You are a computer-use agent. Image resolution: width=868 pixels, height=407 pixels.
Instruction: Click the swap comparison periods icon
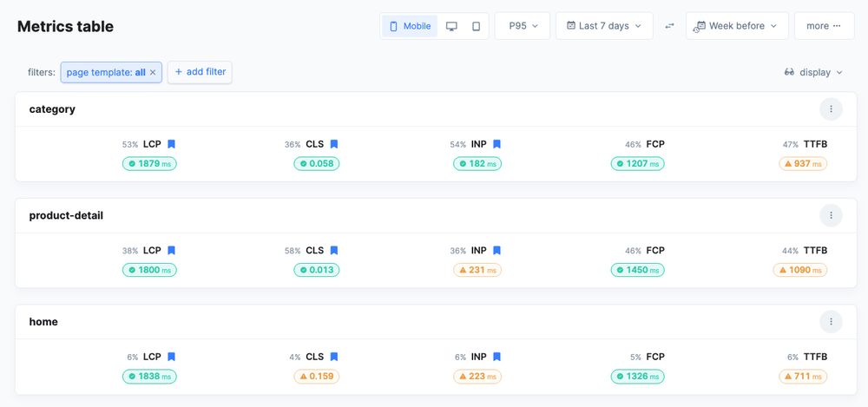(x=669, y=26)
